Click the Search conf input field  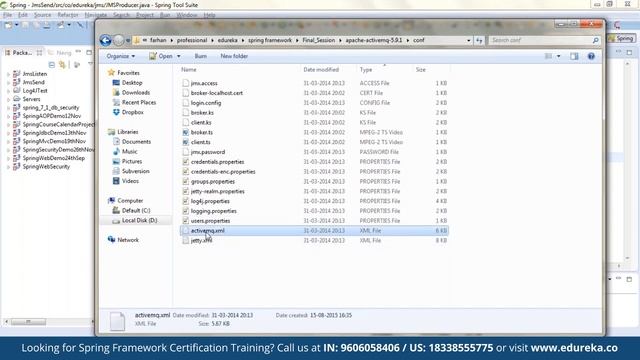[540, 40]
